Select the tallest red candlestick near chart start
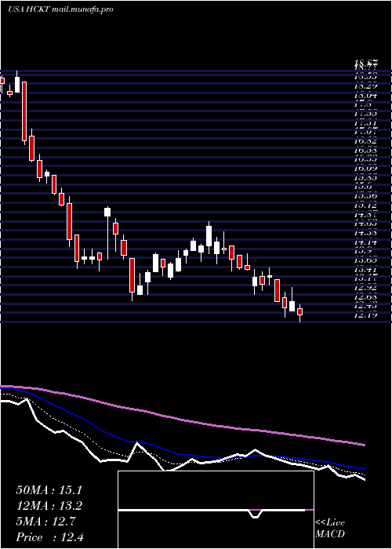Image resolution: width=392 pixels, height=549 pixels. click(24, 111)
